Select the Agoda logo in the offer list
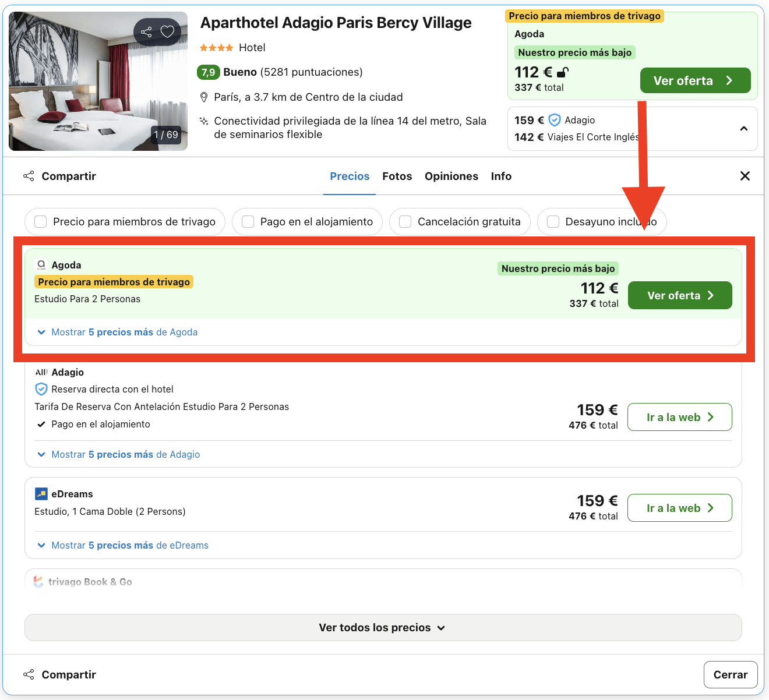Image resolution: width=769 pixels, height=700 pixels. pos(41,264)
